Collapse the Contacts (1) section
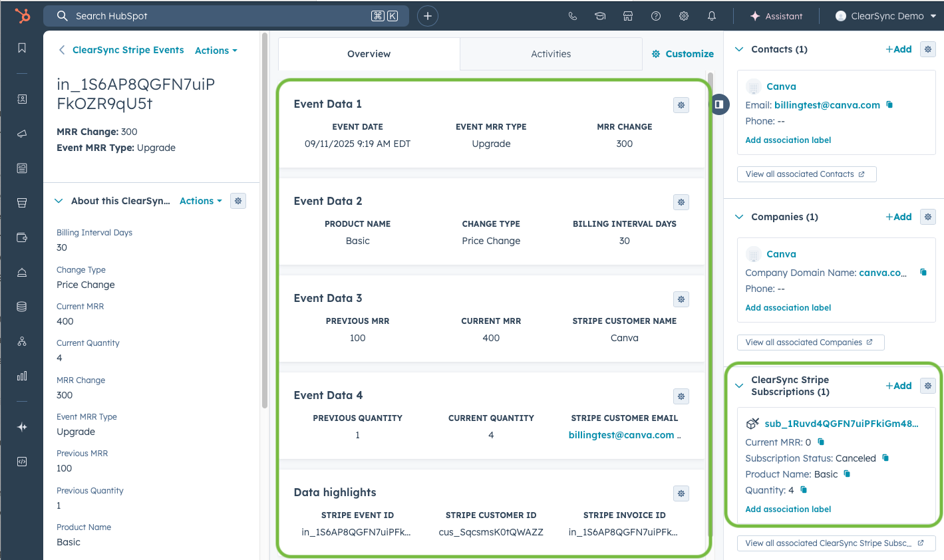This screenshot has width=944, height=560. click(739, 49)
